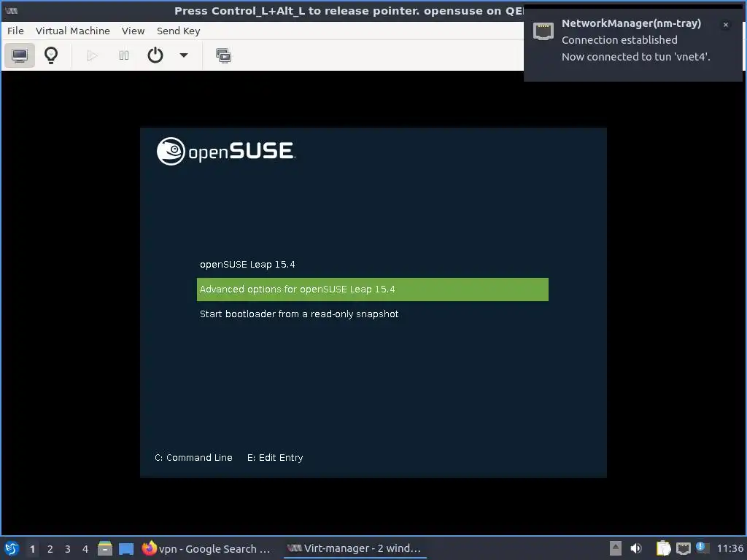The image size is (747, 560).
Task: Switch to workspace 4
Action: click(x=85, y=549)
